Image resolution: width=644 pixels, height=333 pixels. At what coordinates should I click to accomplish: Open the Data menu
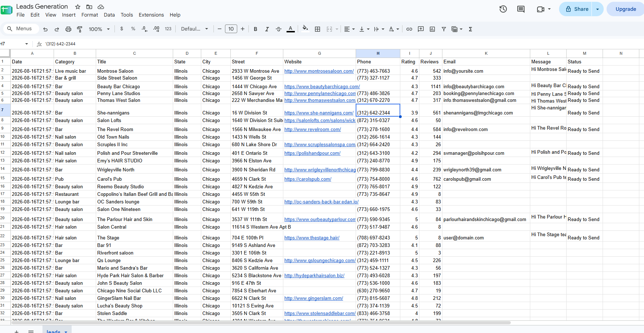click(x=109, y=15)
